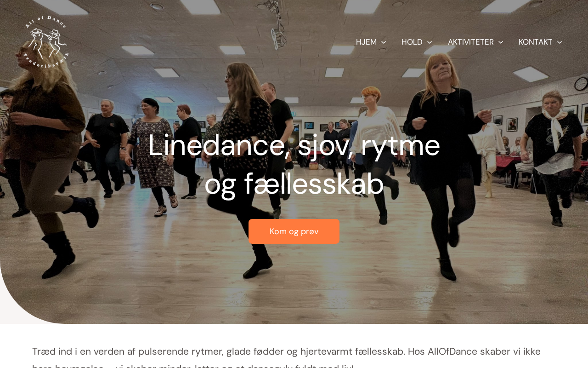The image size is (588, 368).
Task: Expand the chevron next to AKTIVITETER
Action: (x=501, y=42)
